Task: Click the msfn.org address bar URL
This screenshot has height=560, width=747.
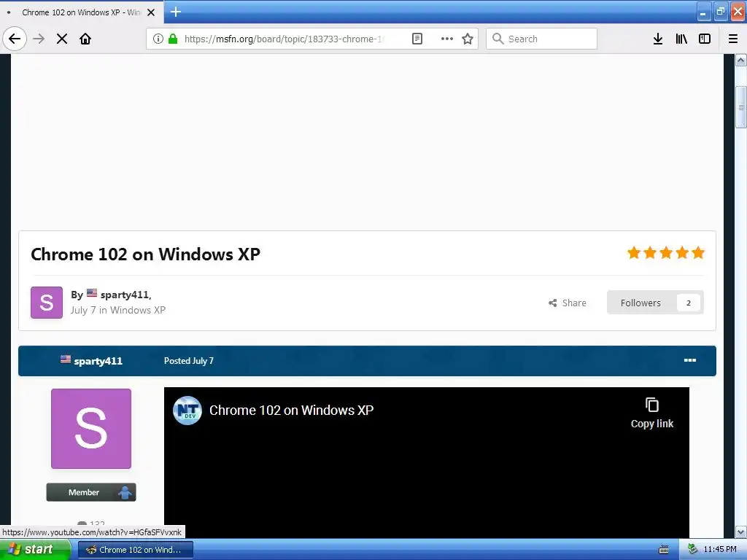Action: point(284,39)
